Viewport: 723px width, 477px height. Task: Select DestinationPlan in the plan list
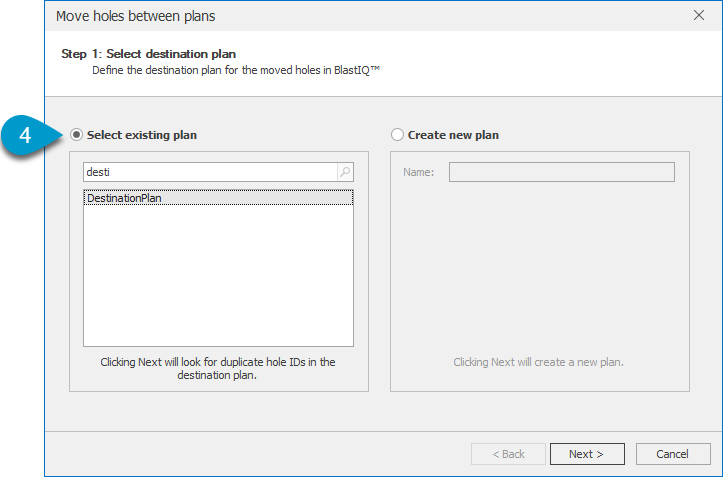[x=218, y=198]
